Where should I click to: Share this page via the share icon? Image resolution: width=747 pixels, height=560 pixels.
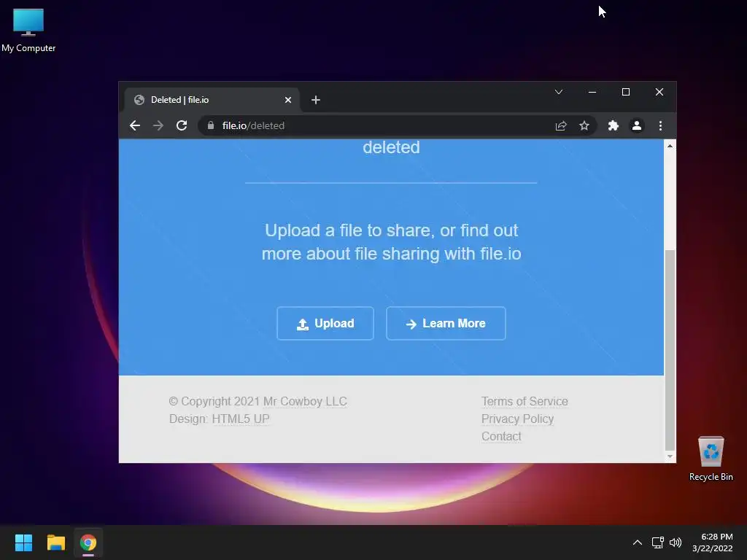(x=561, y=125)
